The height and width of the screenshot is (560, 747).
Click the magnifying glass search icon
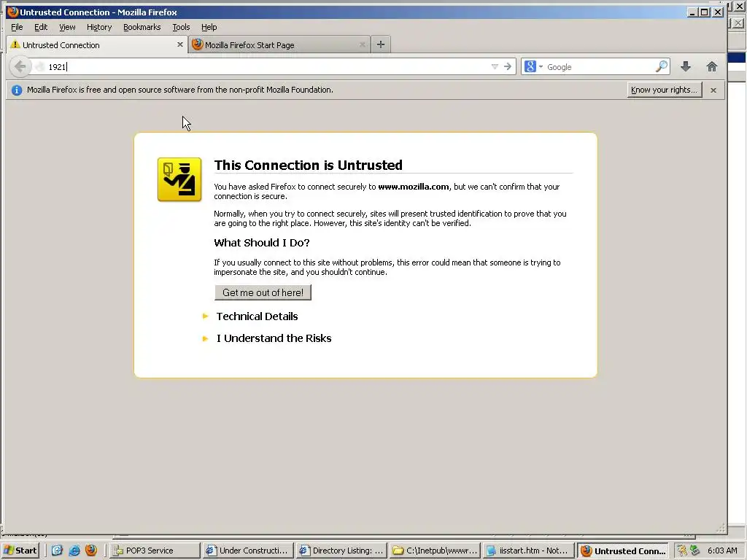661,66
